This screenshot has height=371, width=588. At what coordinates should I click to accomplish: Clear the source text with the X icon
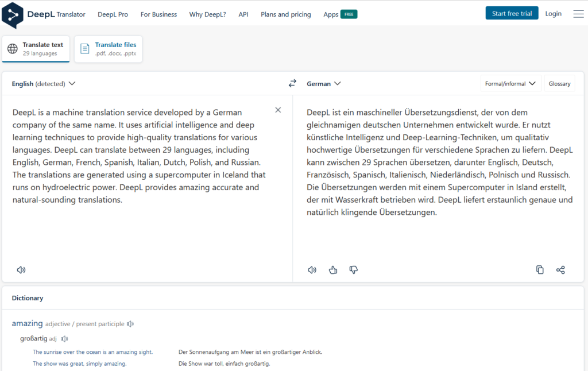278,110
